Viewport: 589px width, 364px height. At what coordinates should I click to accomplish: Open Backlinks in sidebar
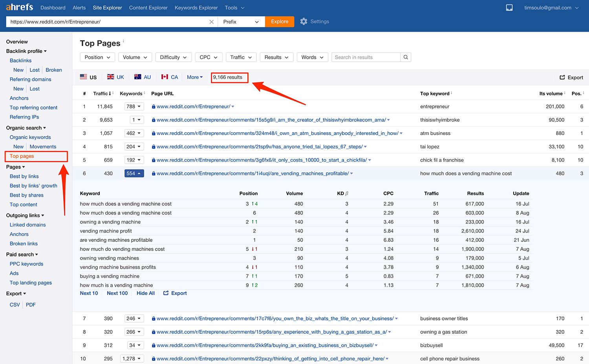[x=21, y=60]
